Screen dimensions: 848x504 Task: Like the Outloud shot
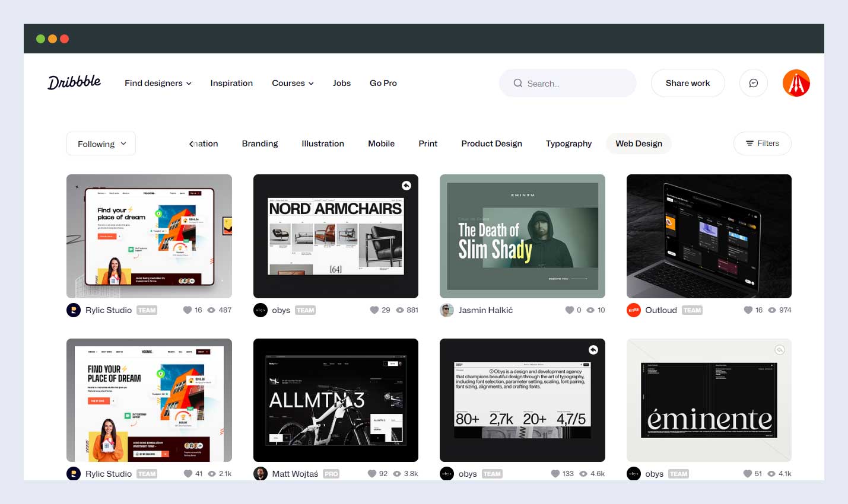(748, 310)
